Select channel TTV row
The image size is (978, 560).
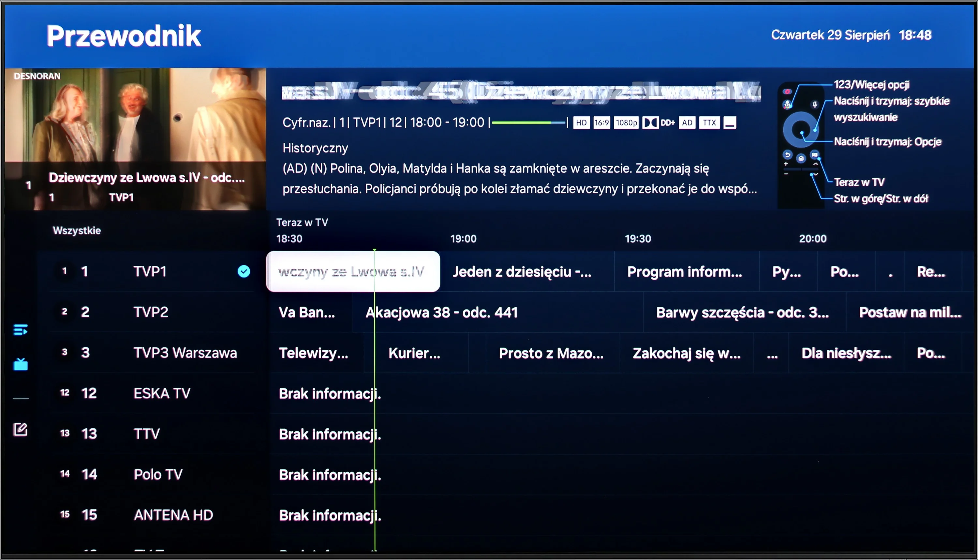[x=152, y=434]
